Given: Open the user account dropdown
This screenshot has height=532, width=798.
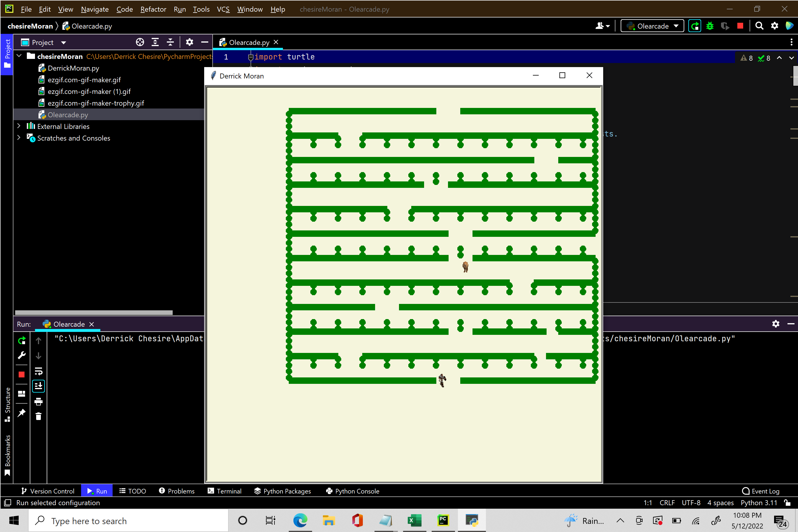Looking at the screenshot, I should (603, 26).
